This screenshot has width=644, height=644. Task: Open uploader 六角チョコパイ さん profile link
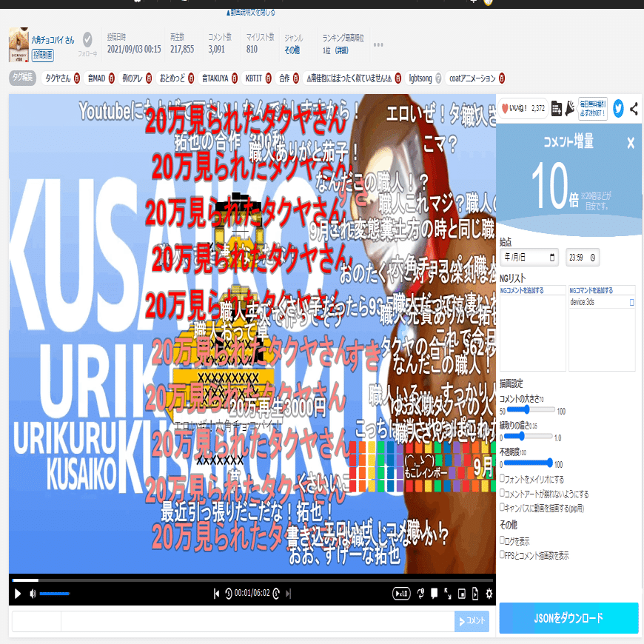point(53,40)
